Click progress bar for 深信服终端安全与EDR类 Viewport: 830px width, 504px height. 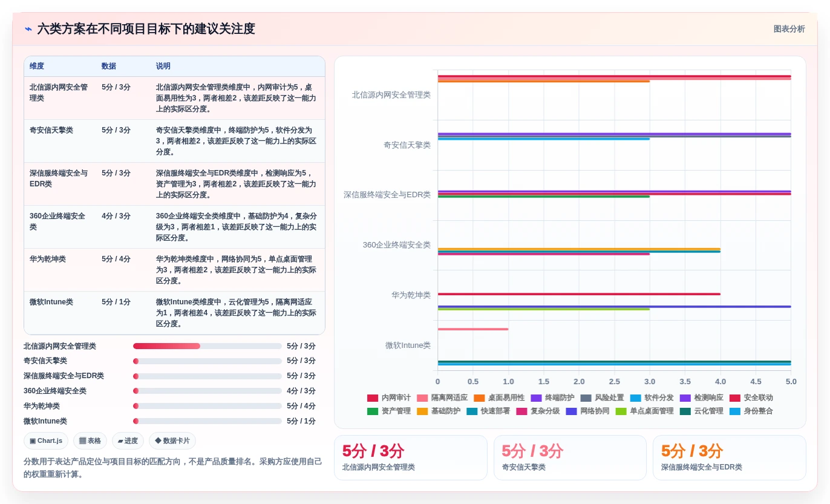tap(207, 376)
